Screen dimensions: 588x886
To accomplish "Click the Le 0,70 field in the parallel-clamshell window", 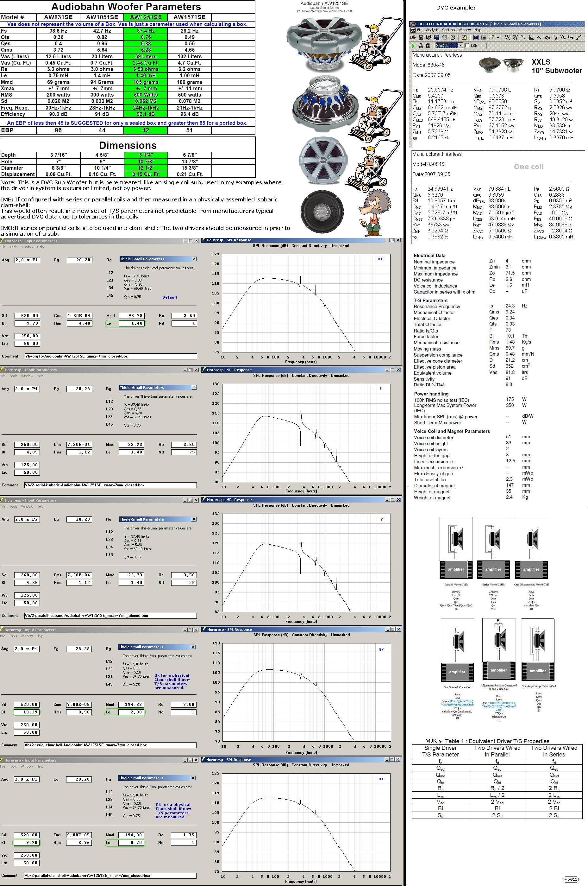I will [x=131, y=843].
